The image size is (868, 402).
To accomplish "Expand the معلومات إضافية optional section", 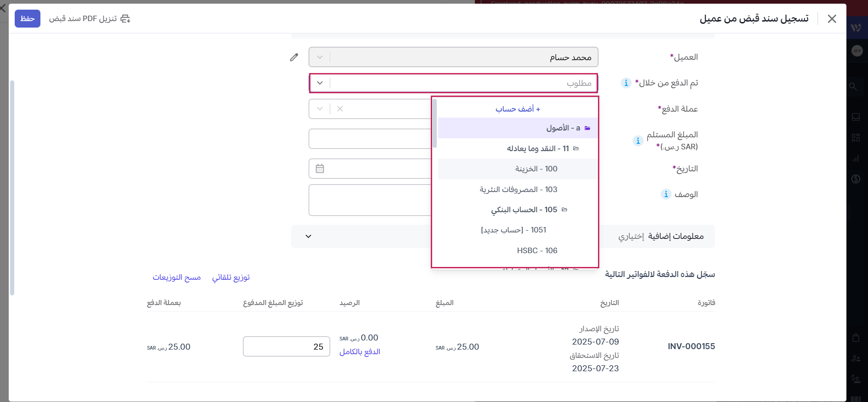I will coord(309,236).
